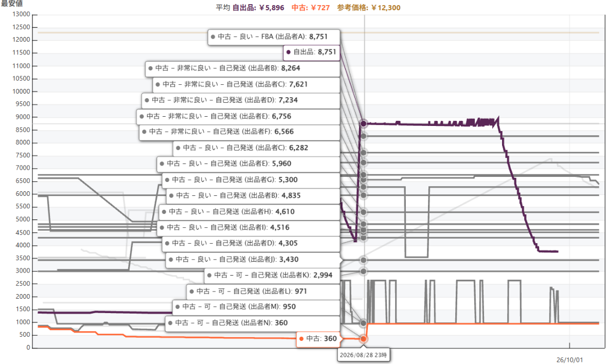This screenshot has height=364, width=608.
Task: Click the 最安値 axis title
Action: pos(12,4)
